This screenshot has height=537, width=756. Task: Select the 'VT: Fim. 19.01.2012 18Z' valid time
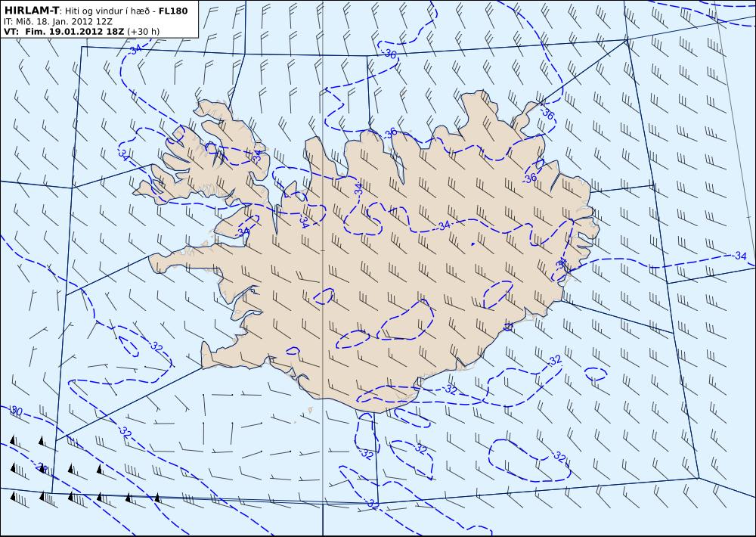click(x=64, y=31)
